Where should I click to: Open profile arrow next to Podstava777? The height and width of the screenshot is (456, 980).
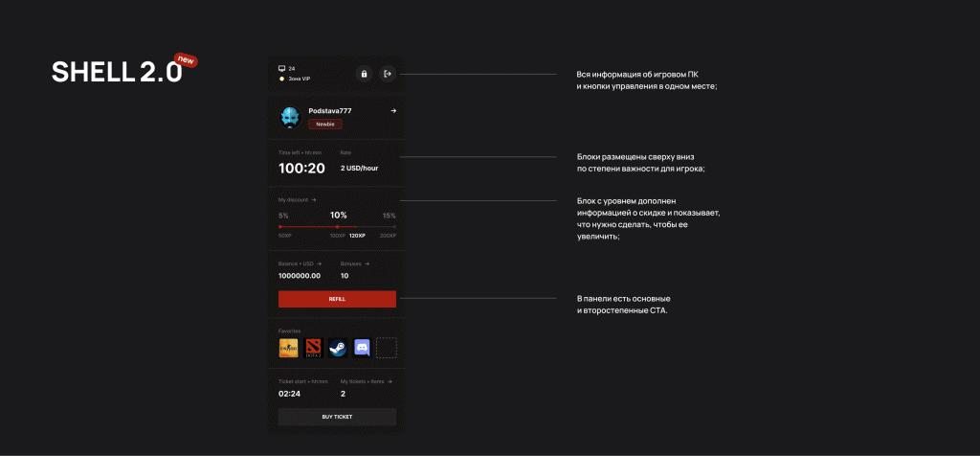(393, 111)
